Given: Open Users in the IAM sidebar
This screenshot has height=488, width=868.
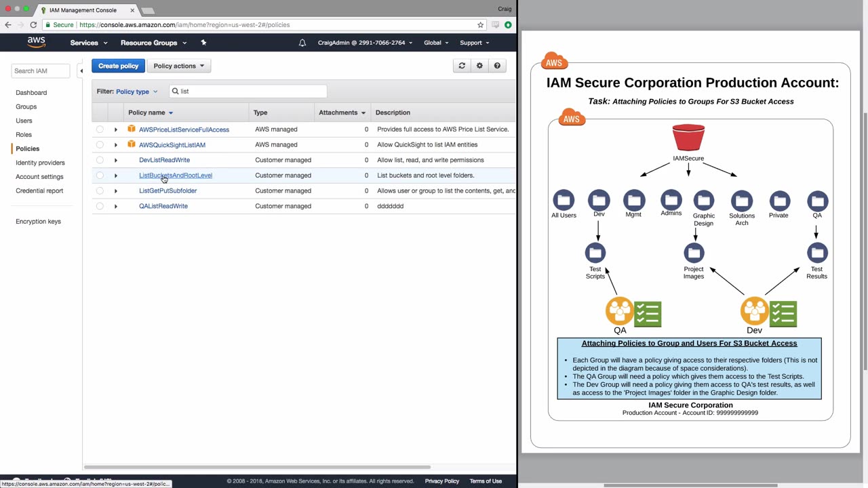Looking at the screenshot, I should tap(24, 121).
